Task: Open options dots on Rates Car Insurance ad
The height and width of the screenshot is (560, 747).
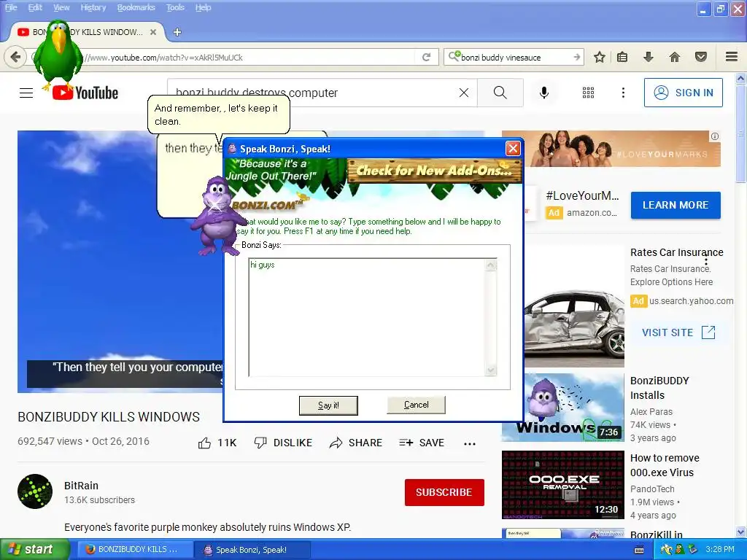Action: click(706, 262)
